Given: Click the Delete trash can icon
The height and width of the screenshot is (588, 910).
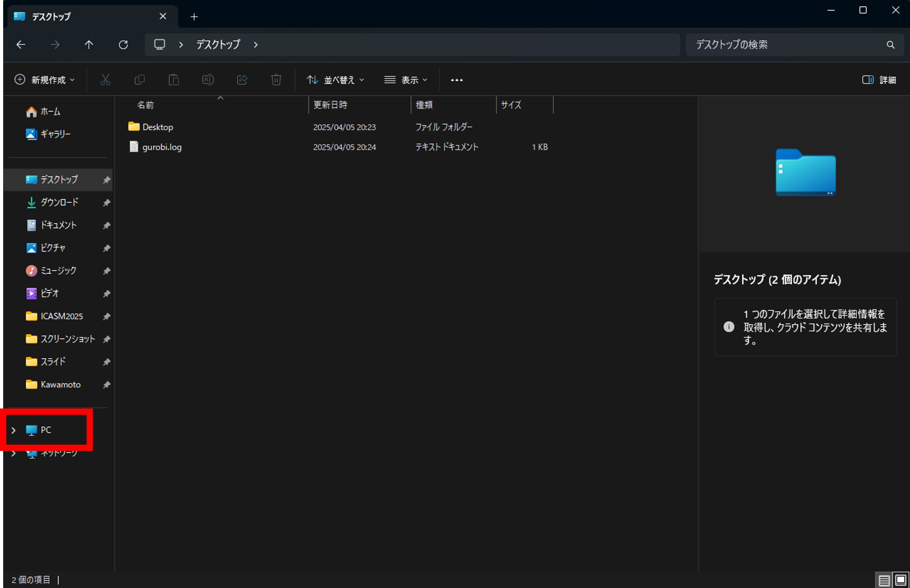Looking at the screenshot, I should point(276,80).
